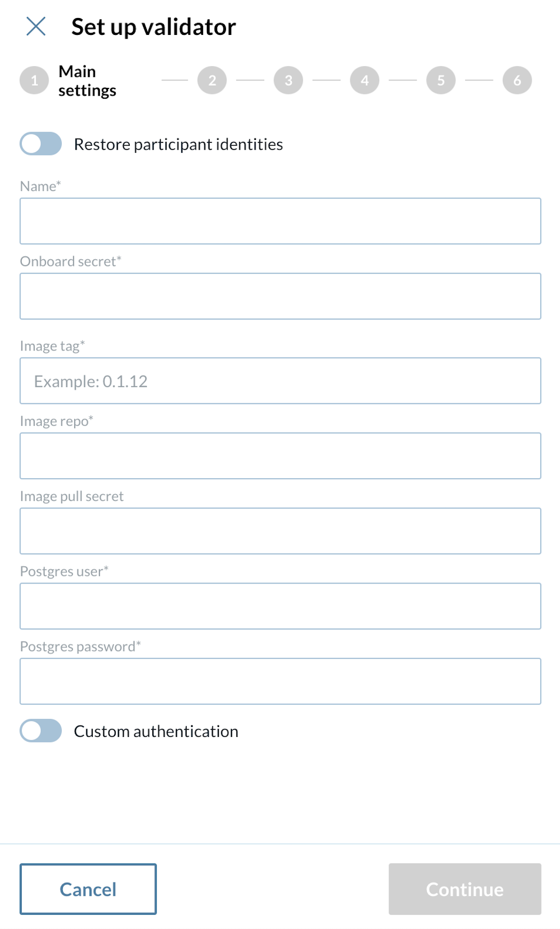Jump to step 6 circle
Screen dimensions: 560x929
pos(516,80)
